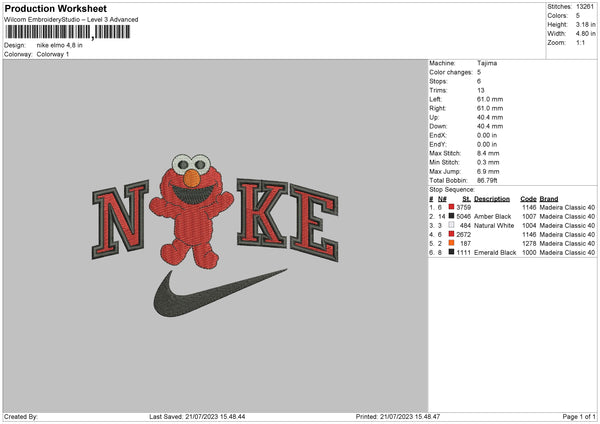Click the St. column header

pos(466,199)
